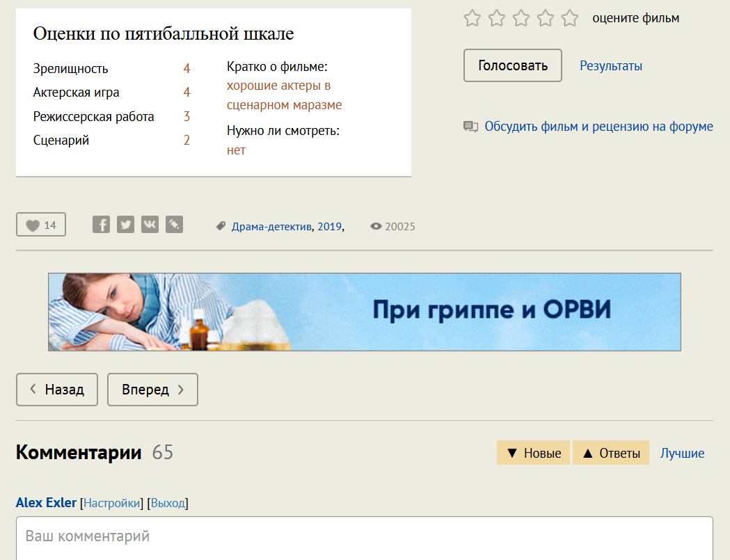
Task: Select the fourth rating star
Action: (x=546, y=18)
